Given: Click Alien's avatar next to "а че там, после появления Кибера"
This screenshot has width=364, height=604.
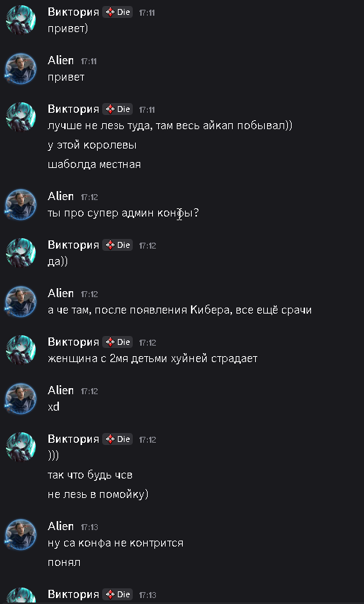Looking at the screenshot, I should [x=21, y=301].
